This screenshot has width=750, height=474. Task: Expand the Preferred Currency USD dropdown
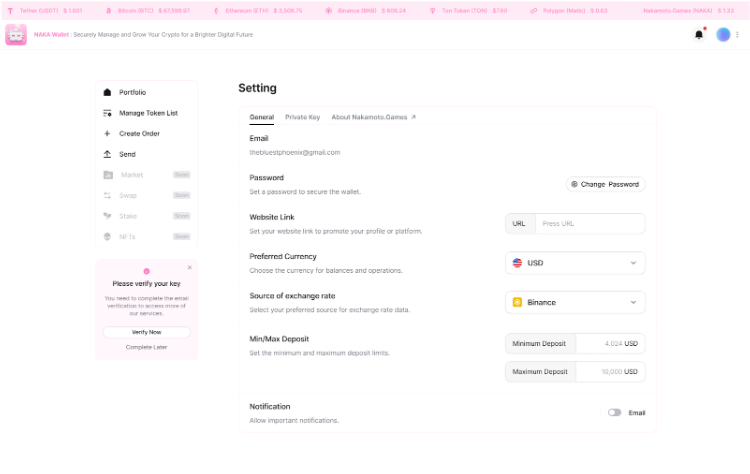(x=575, y=263)
